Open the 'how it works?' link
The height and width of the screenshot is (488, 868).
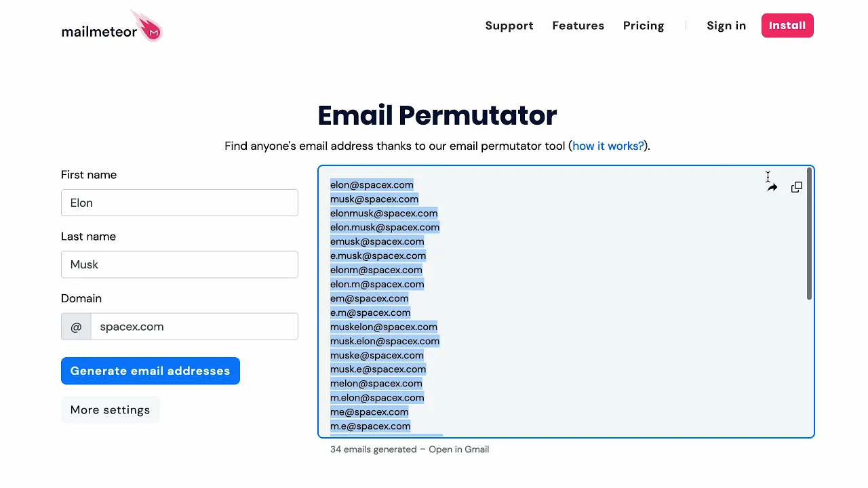tap(608, 146)
